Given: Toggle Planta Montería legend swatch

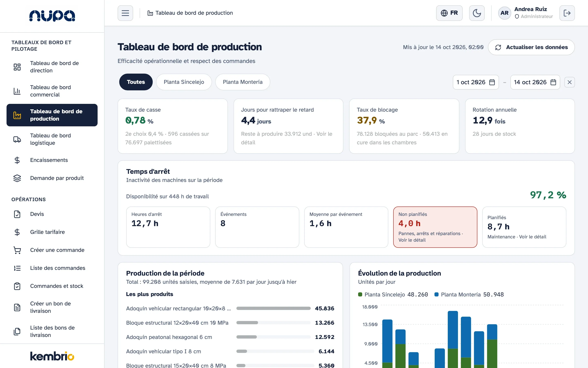Looking at the screenshot, I should 436,294.
